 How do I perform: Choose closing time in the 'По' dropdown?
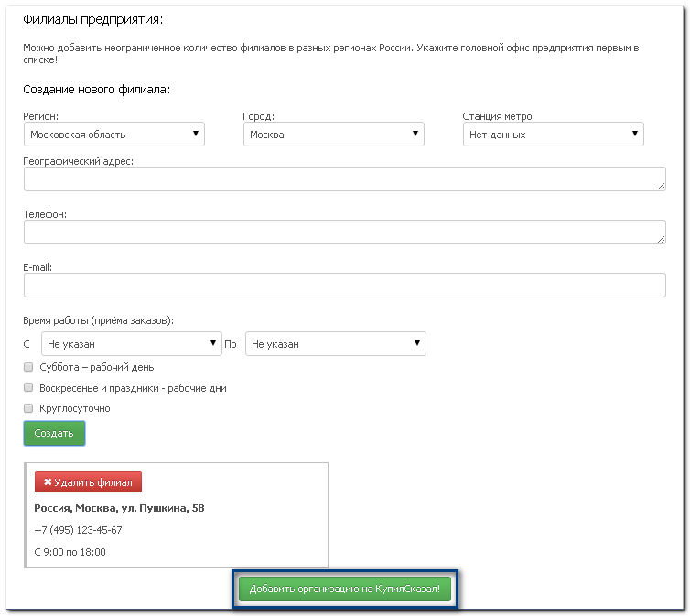[335, 344]
